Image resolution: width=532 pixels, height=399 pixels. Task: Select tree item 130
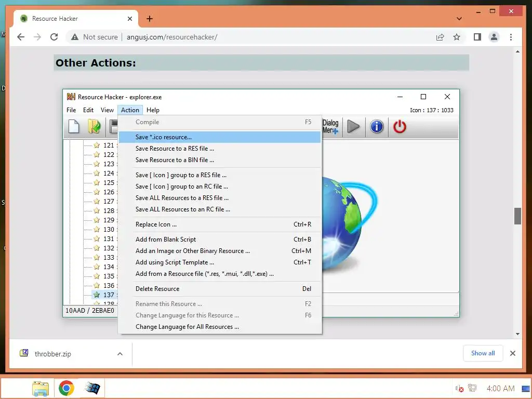click(x=109, y=229)
